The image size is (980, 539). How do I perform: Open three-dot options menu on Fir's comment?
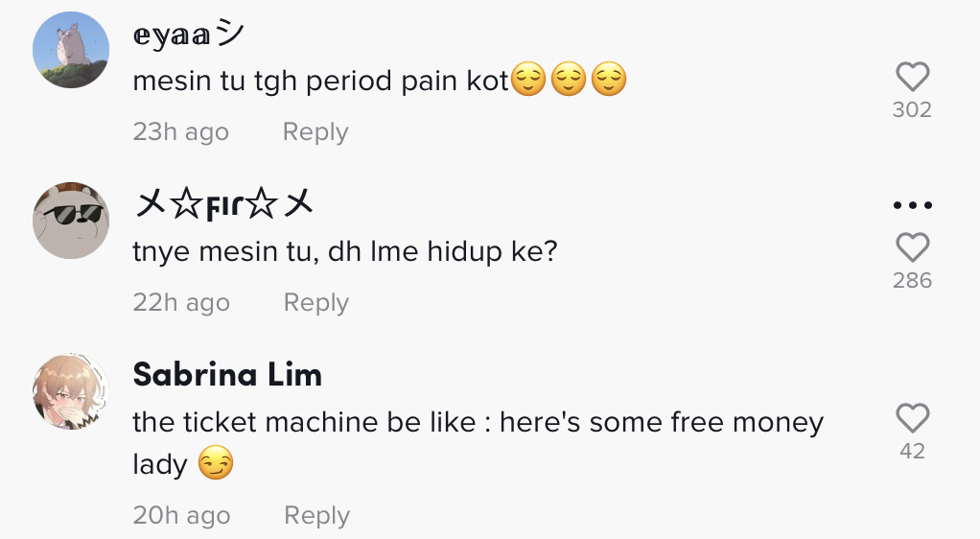coord(912,205)
